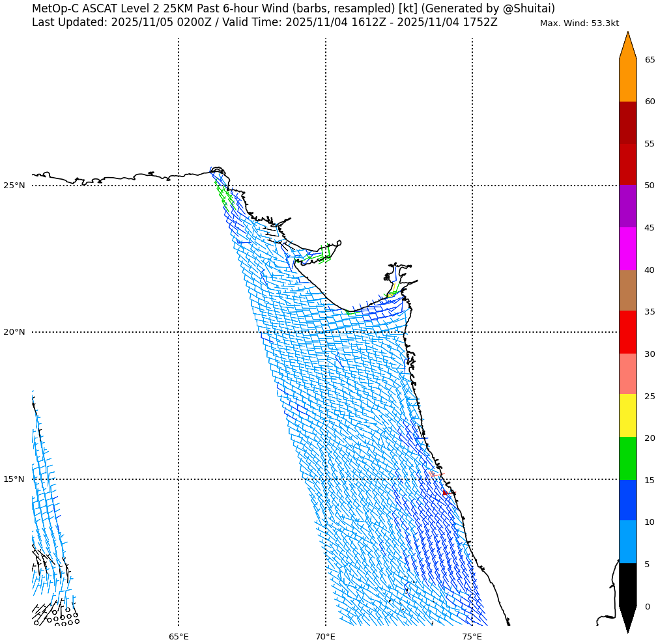Click the salmon 25-30 kt colorbar band
Screen dimensions: 658x644
(627, 374)
